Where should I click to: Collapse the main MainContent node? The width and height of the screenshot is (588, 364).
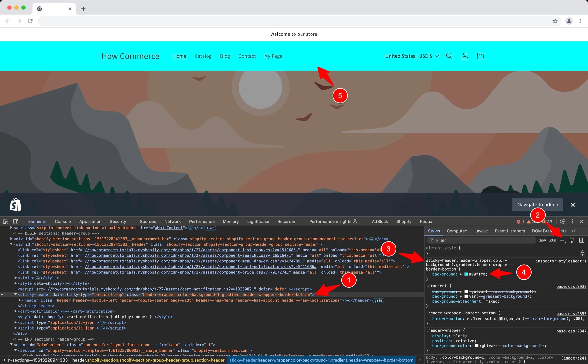(x=11, y=345)
